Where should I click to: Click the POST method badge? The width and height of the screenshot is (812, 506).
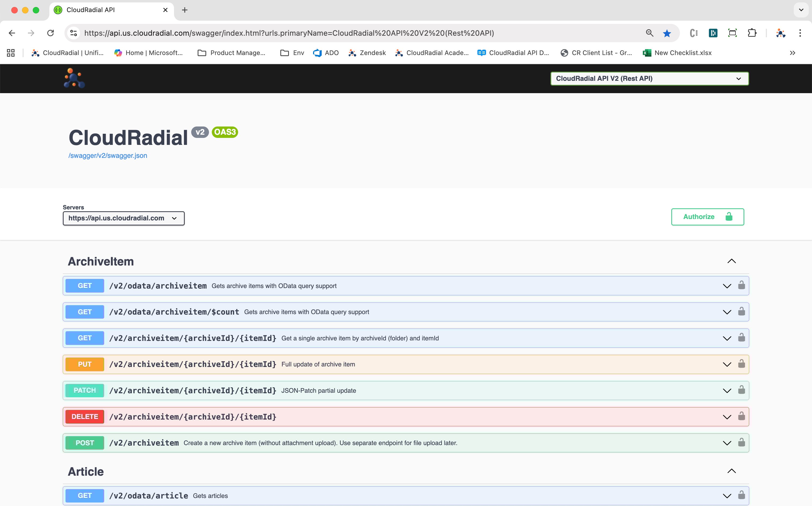(85, 443)
